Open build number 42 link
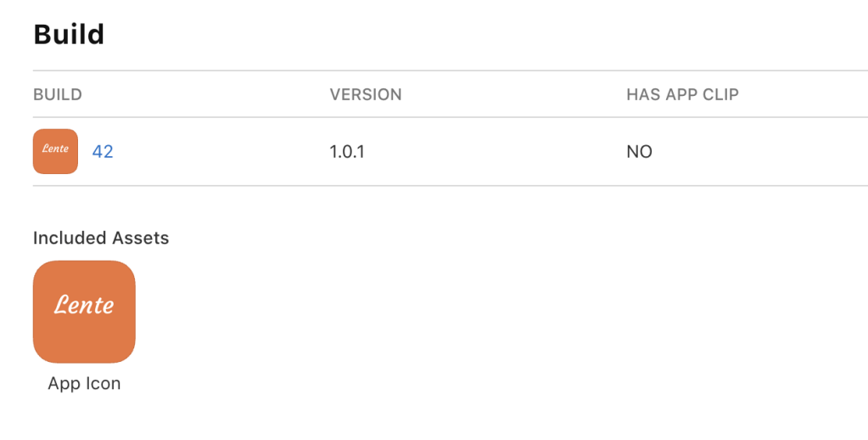The height and width of the screenshot is (440, 868). tap(103, 152)
